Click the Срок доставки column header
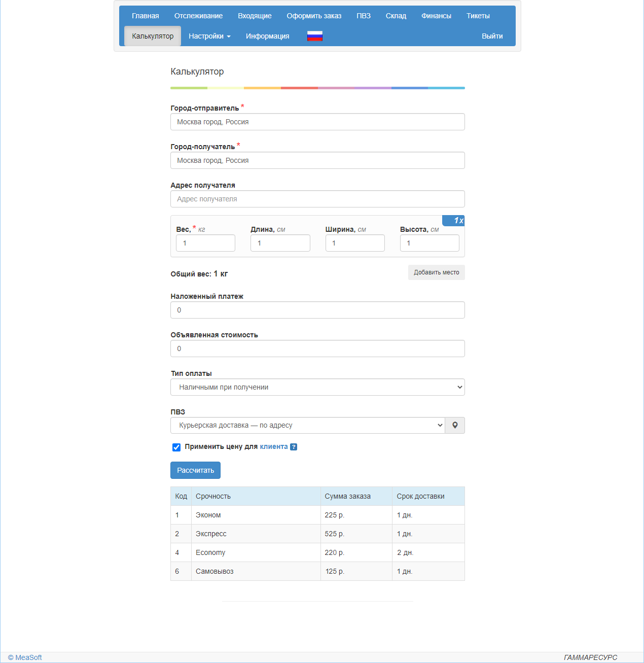 tap(428, 496)
